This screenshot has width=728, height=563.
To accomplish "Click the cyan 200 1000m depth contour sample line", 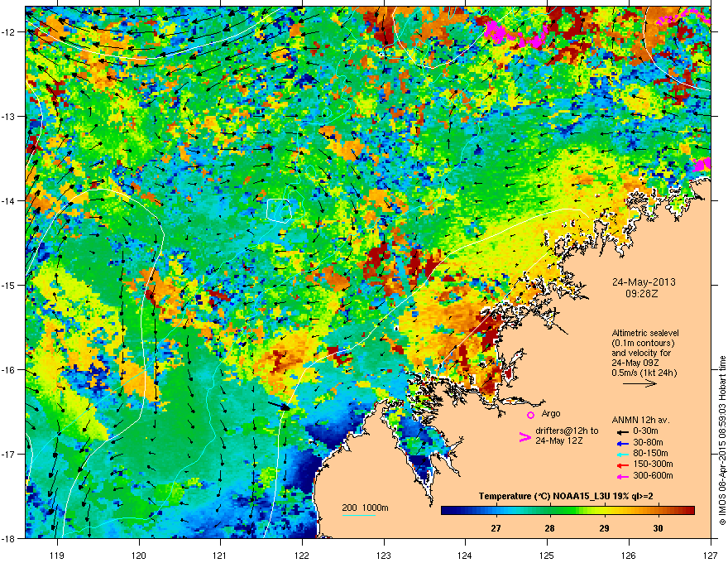I will 358,515.
